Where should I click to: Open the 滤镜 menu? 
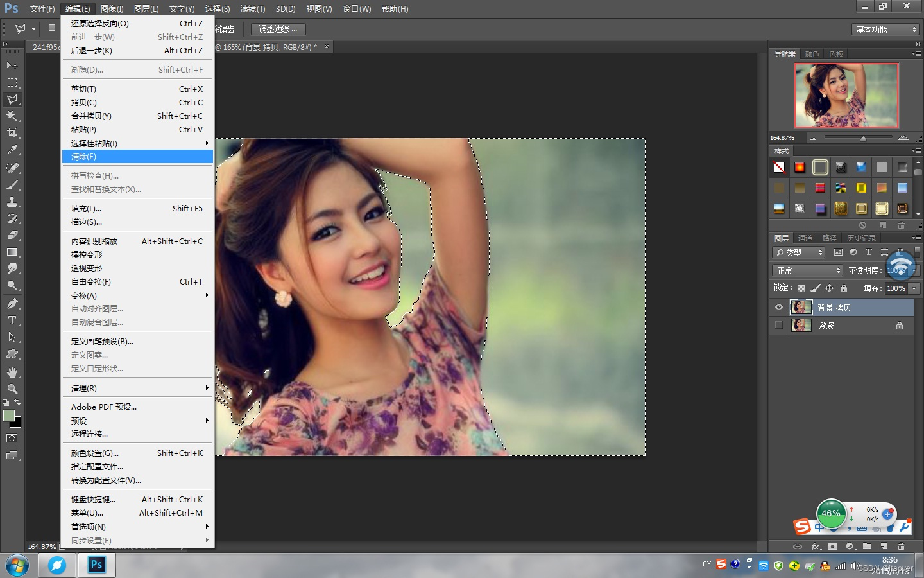pos(252,9)
